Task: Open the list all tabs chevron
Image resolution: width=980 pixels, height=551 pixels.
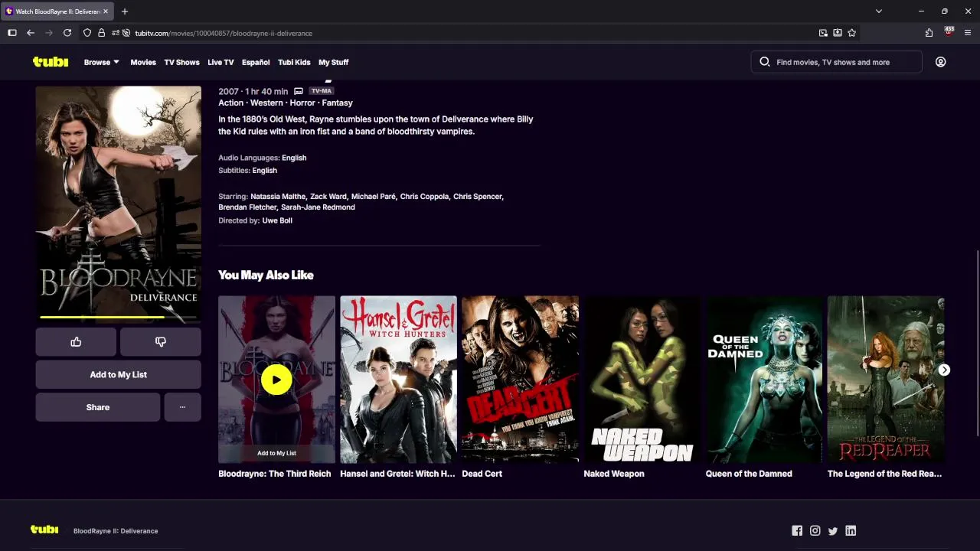Action: (878, 11)
